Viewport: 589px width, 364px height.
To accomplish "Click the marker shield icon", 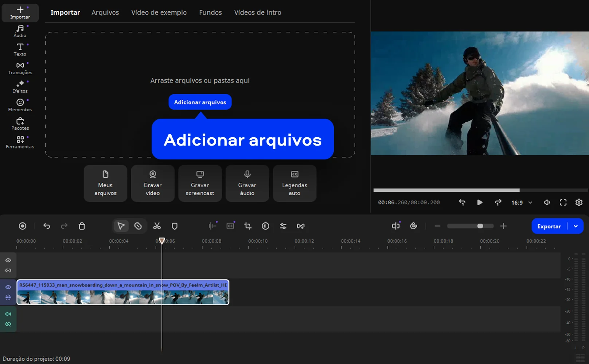I will pos(175,226).
